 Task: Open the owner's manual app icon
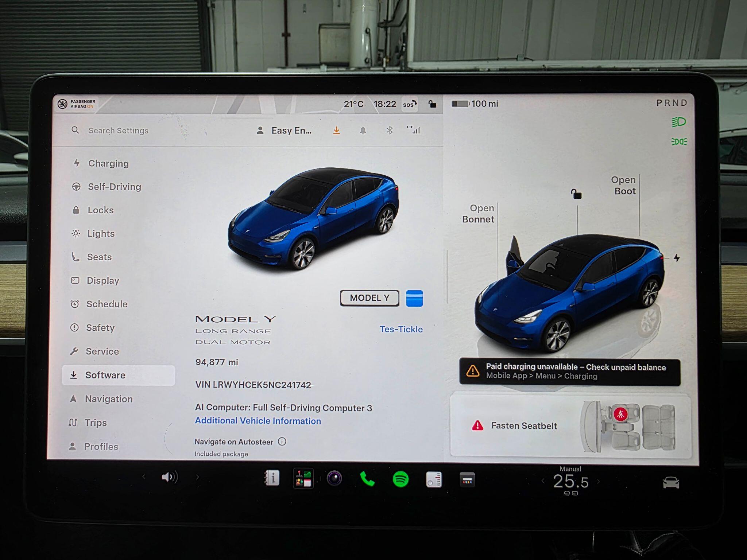272,478
